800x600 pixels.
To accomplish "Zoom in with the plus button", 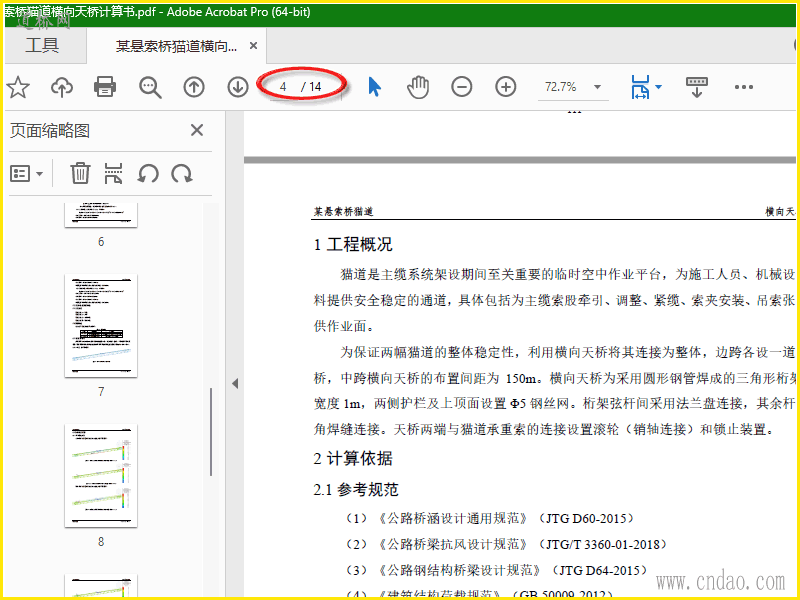I will (x=506, y=87).
